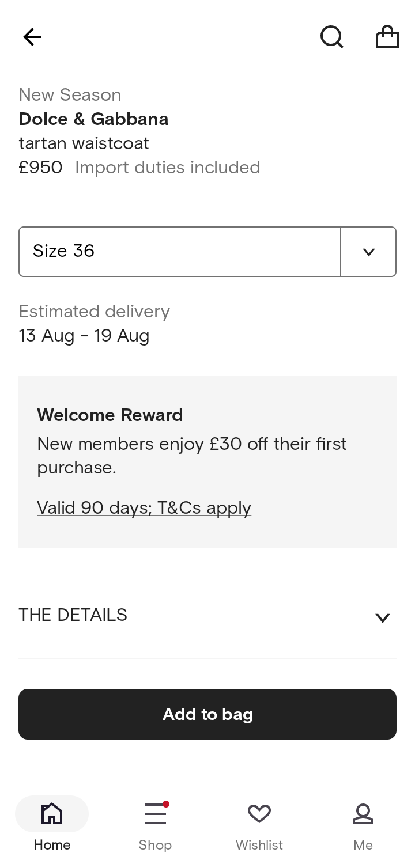Image resolution: width=415 pixels, height=868 pixels.
Task: Tap the Welcome Reward heading
Action: (x=110, y=415)
